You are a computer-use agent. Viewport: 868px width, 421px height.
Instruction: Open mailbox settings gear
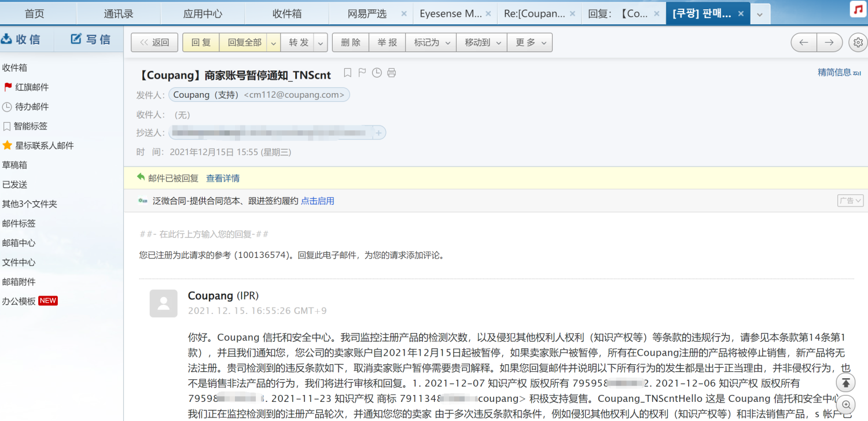coord(858,42)
